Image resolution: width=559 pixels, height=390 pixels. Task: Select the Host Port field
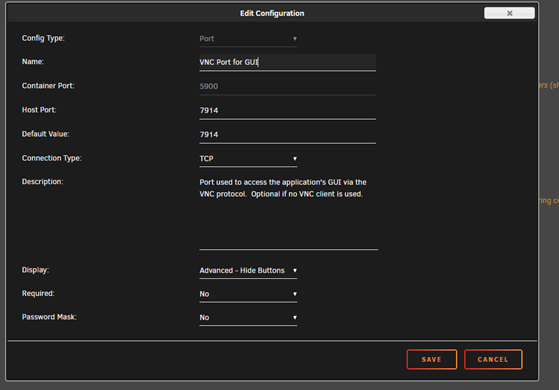pos(287,111)
